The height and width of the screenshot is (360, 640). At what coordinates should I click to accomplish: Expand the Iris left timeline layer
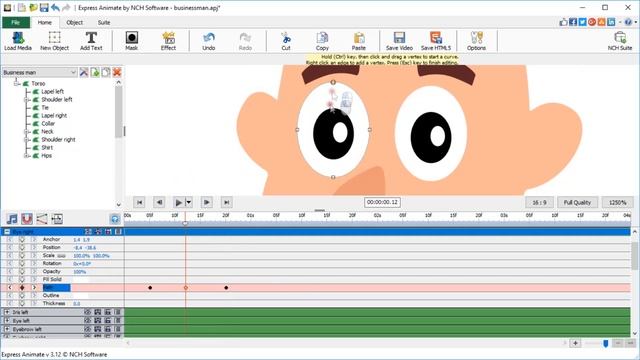click(x=7, y=312)
